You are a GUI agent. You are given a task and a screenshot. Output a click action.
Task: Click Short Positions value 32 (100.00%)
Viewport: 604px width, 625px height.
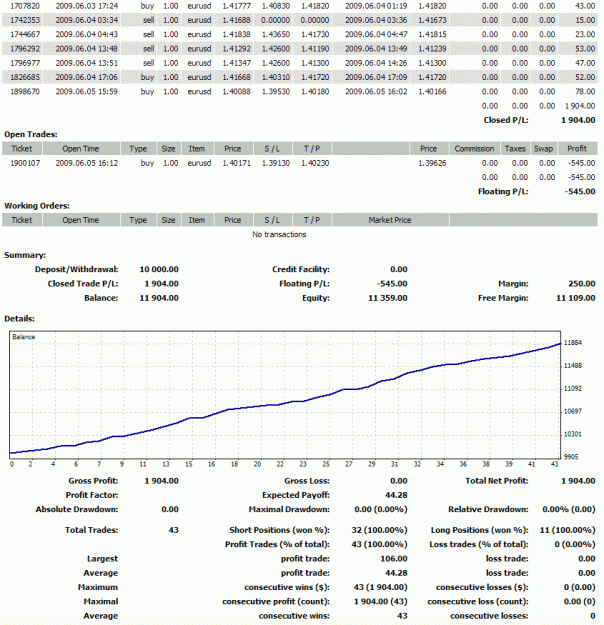click(379, 531)
